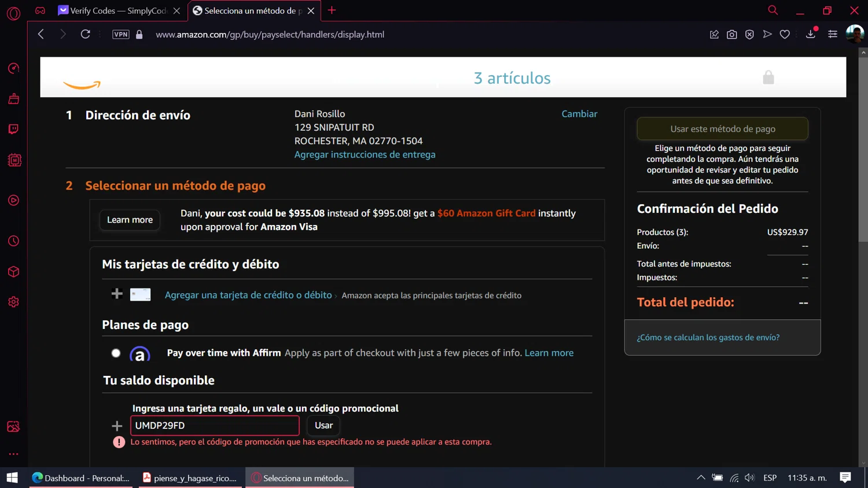Open the edit page pencil icon
This screenshot has width=868, height=488.
pyautogui.click(x=714, y=35)
